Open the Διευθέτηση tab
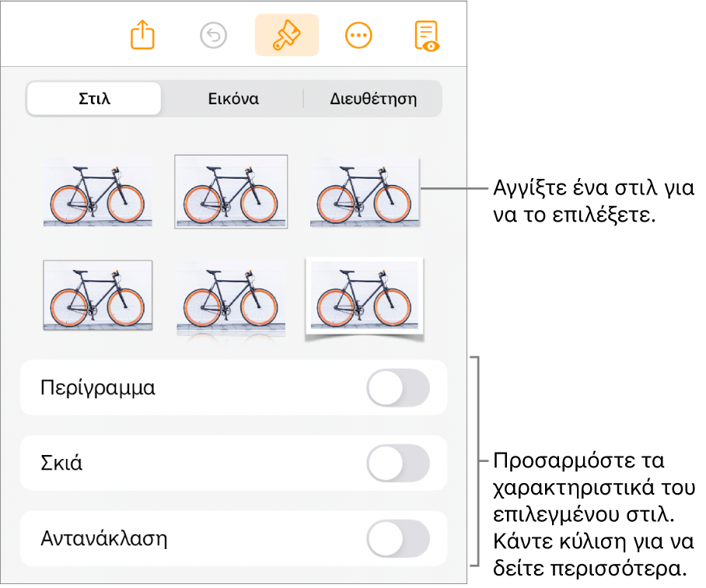This screenshot has width=706, height=588. pyautogui.click(x=373, y=99)
